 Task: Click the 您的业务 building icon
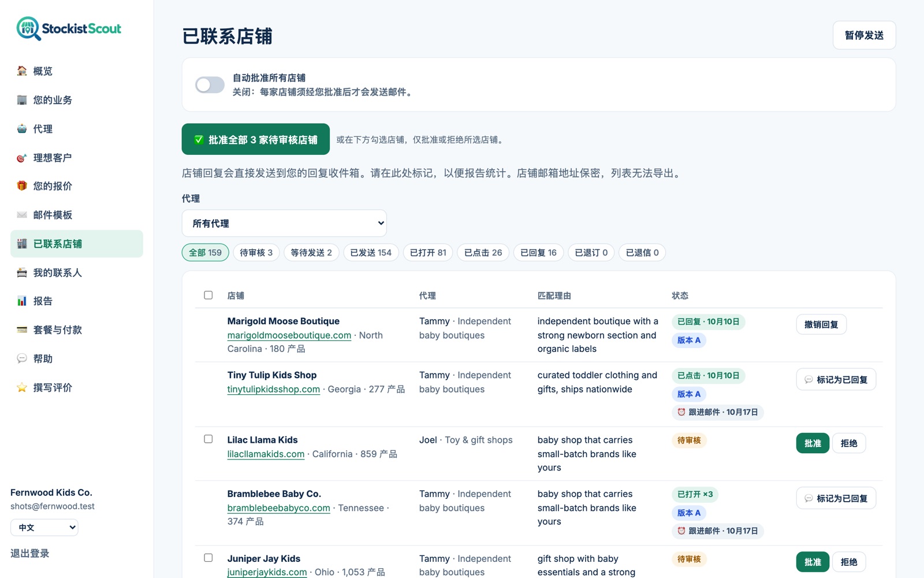click(x=22, y=100)
